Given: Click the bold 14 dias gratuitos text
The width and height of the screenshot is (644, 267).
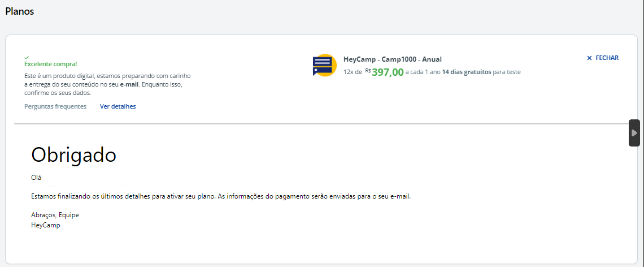Looking at the screenshot, I should (x=465, y=72).
